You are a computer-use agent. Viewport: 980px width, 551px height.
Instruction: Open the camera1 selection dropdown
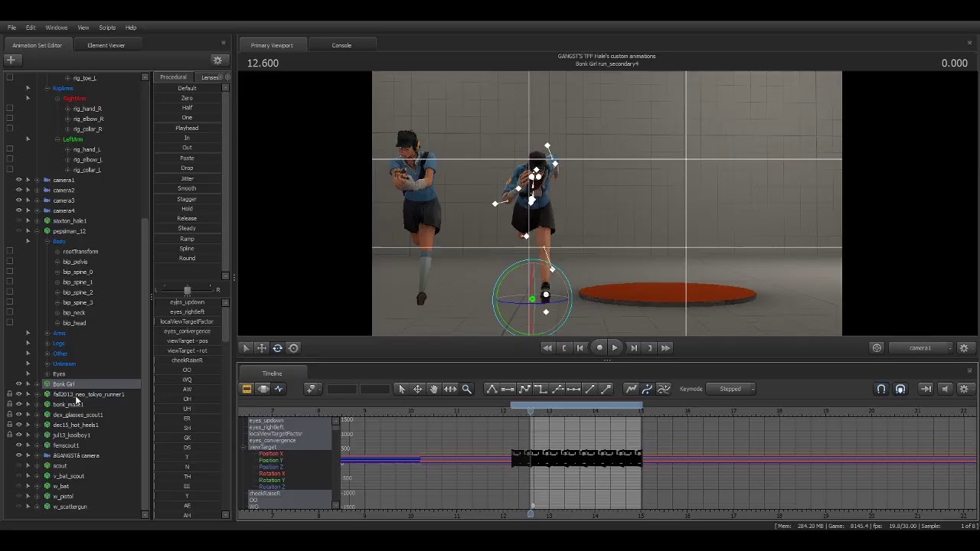925,348
